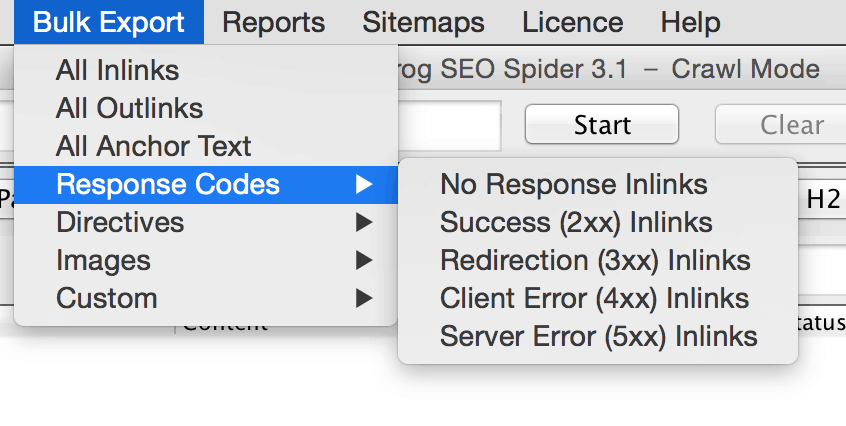Image resolution: width=846 pixels, height=426 pixels.
Task: Export Server Error (5xx) Inlinks
Action: [x=598, y=336]
